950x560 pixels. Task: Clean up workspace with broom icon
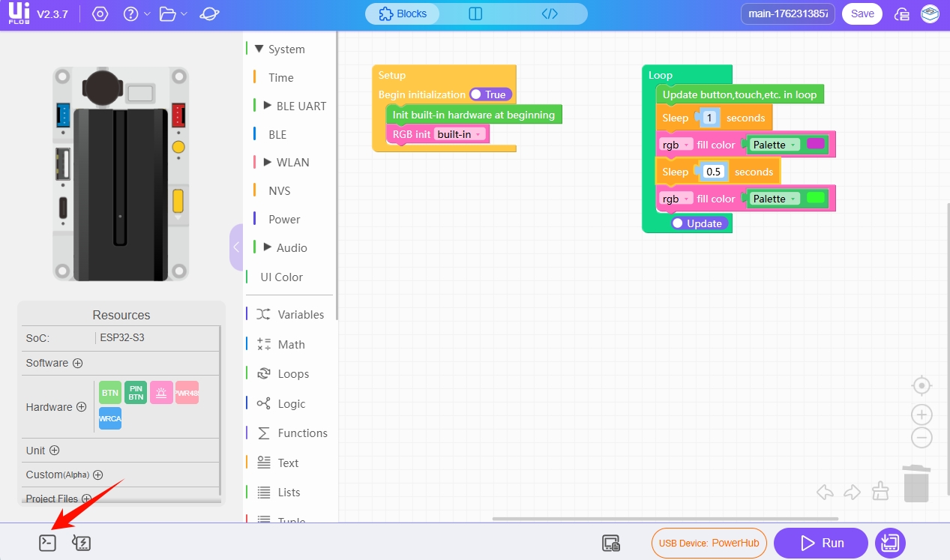[x=881, y=492]
